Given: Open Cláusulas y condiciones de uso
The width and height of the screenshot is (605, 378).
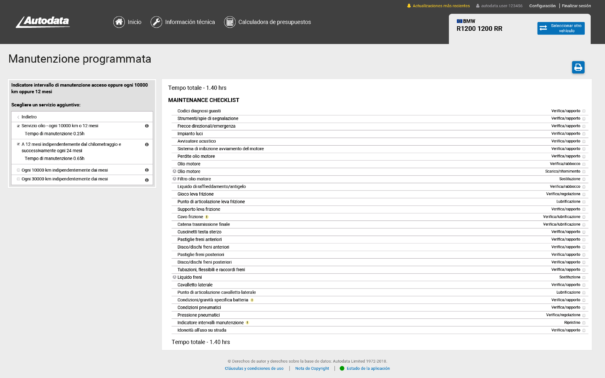Looking at the screenshot, I should point(254,368).
